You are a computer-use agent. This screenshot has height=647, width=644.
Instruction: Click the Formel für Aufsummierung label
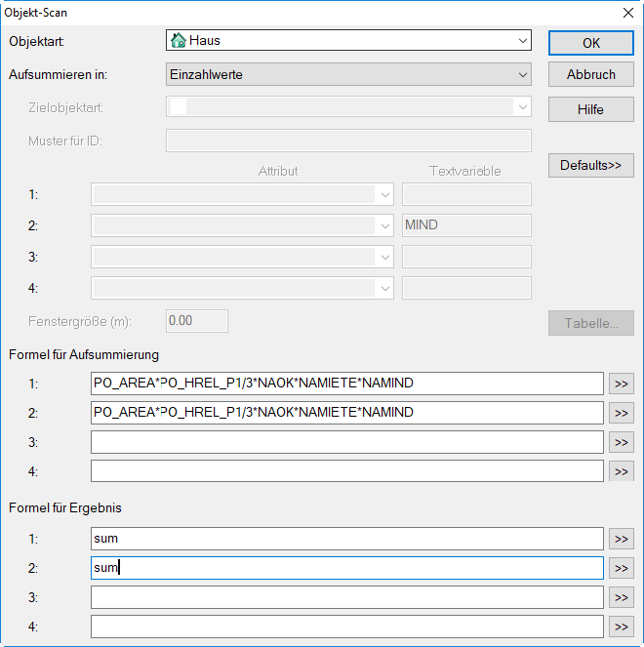click(84, 355)
